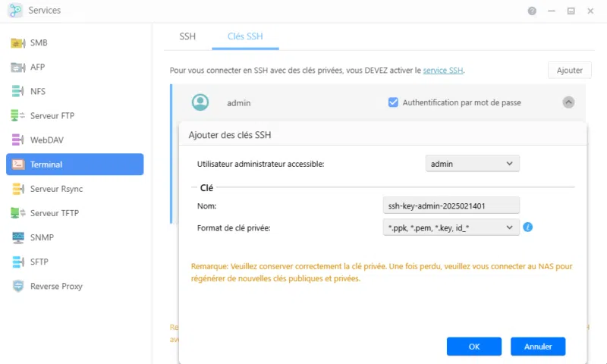Switch to the SSH tab
This screenshot has height=364, width=607.
(x=187, y=36)
